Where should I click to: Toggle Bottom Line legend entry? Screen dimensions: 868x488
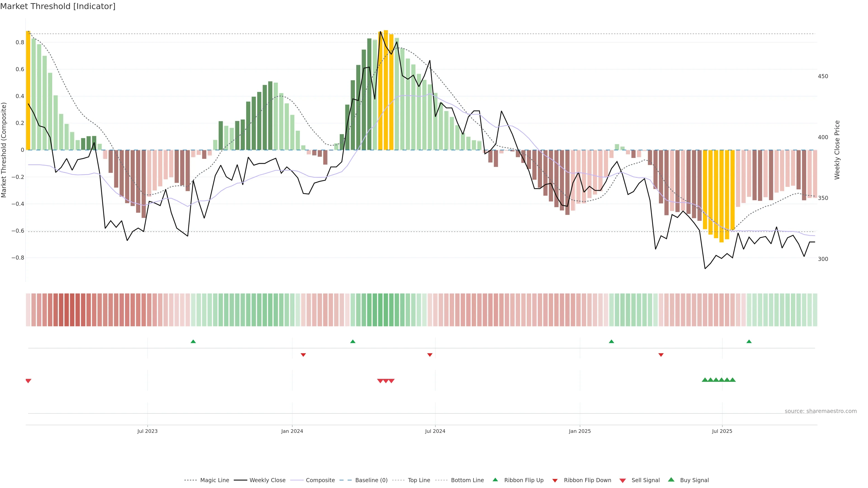point(467,480)
